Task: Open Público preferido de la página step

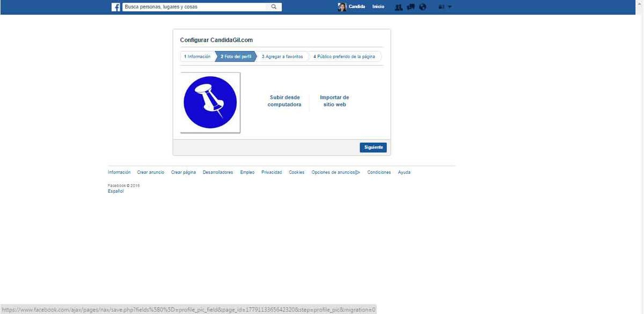Action: (345, 56)
